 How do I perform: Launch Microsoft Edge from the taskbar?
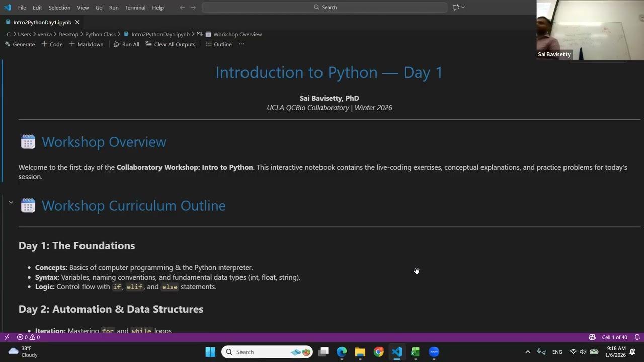(x=342, y=352)
